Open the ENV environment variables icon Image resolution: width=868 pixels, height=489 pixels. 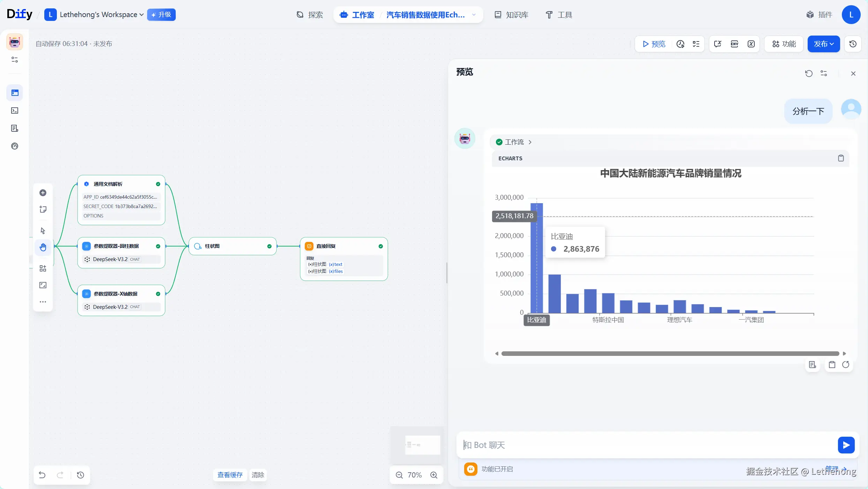[734, 44]
